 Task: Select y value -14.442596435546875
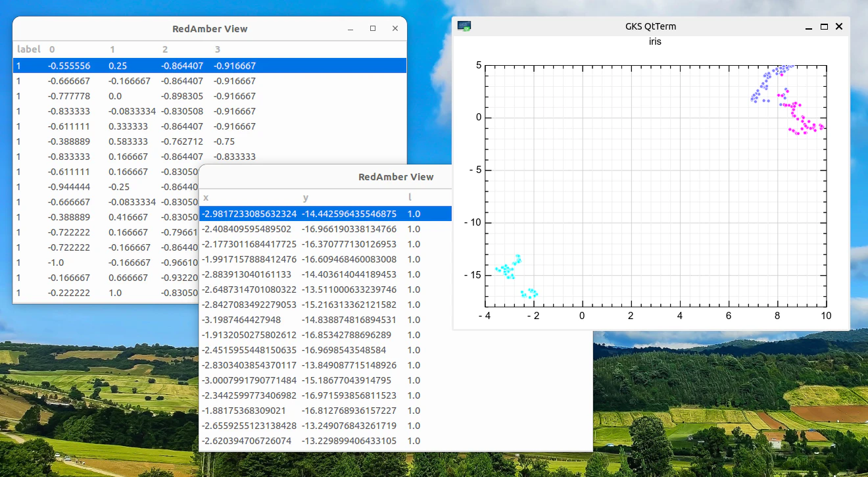(x=349, y=214)
